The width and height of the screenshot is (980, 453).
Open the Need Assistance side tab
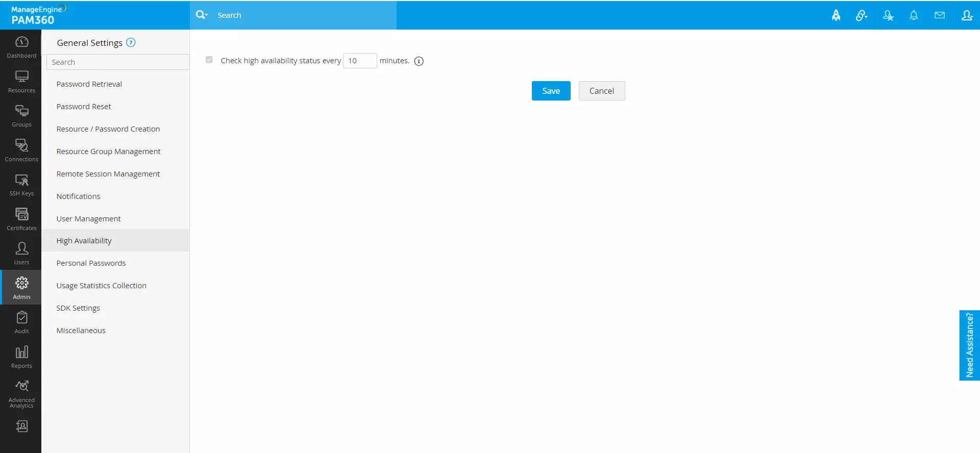point(970,345)
